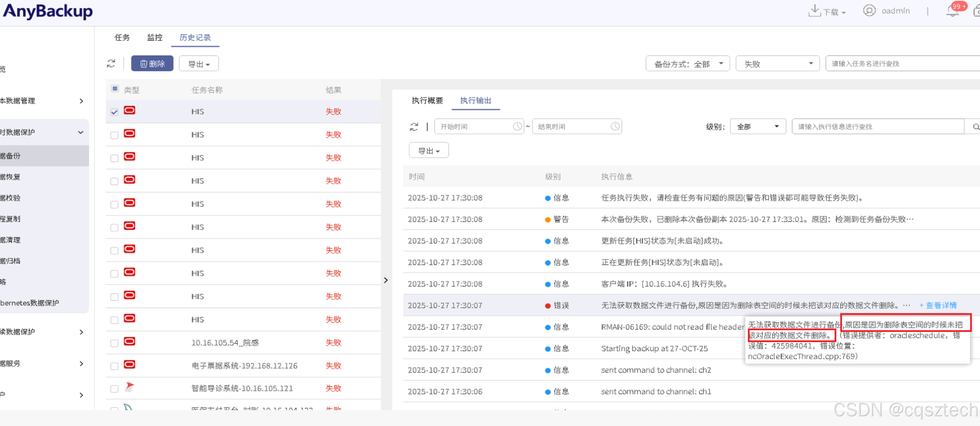
Task: Switch to the 执行概要 tab
Action: 427,100
